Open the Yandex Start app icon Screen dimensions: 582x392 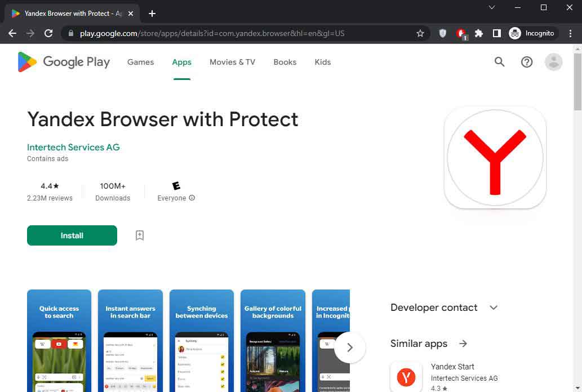point(406,377)
